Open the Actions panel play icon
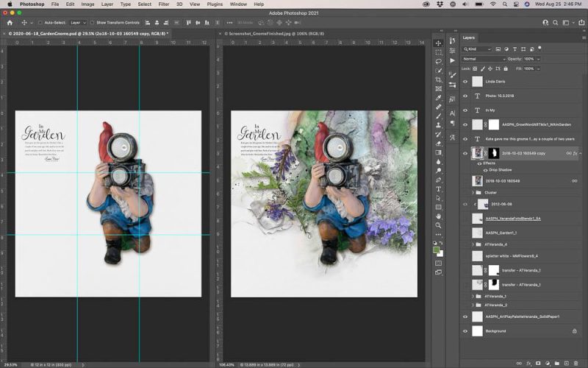The image size is (588, 368). pos(452,60)
